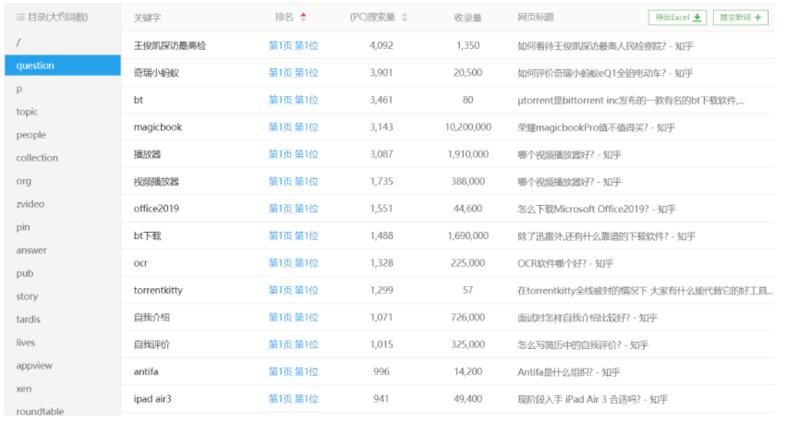Open the tardis directory item
The height and width of the screenshot is (422, 800).
click(x=30, y=319)
